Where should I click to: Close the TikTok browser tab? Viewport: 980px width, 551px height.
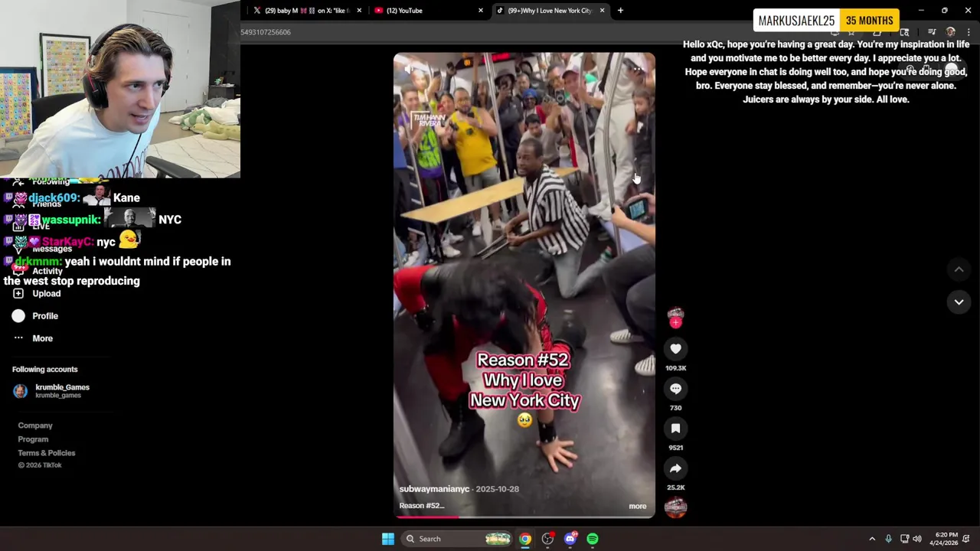pos(602,11)
